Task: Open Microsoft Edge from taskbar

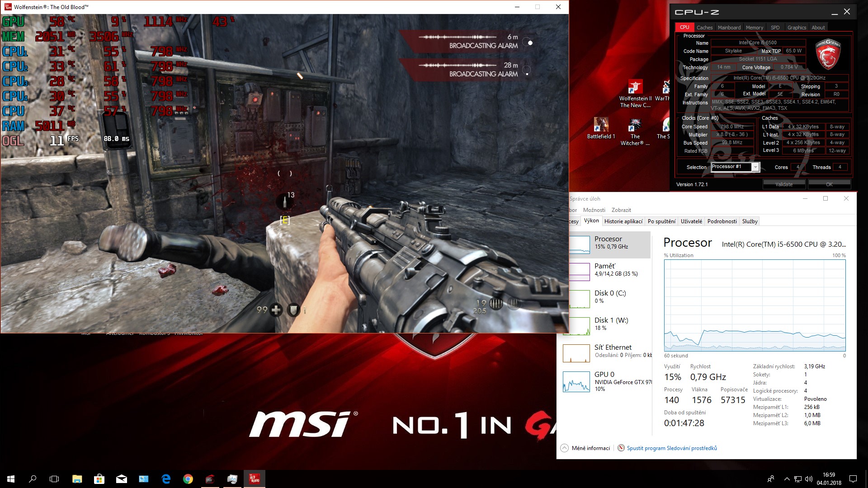Action: click(166, 479)
